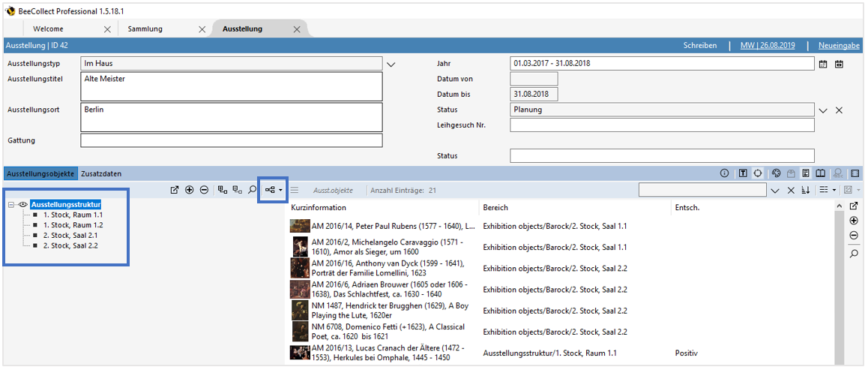
Task: Clear the Planung status with the X icon
Action: click(x=839, y=110)
